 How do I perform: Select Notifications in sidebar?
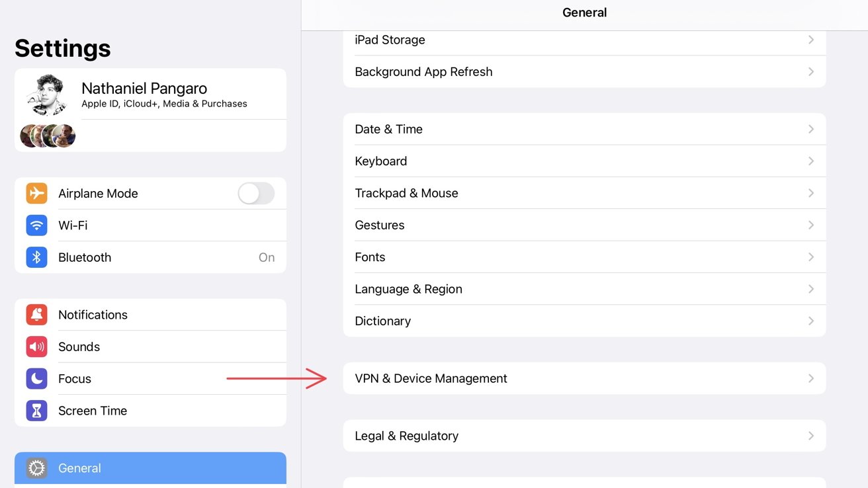pyautogui.click(x=150, y=315)
